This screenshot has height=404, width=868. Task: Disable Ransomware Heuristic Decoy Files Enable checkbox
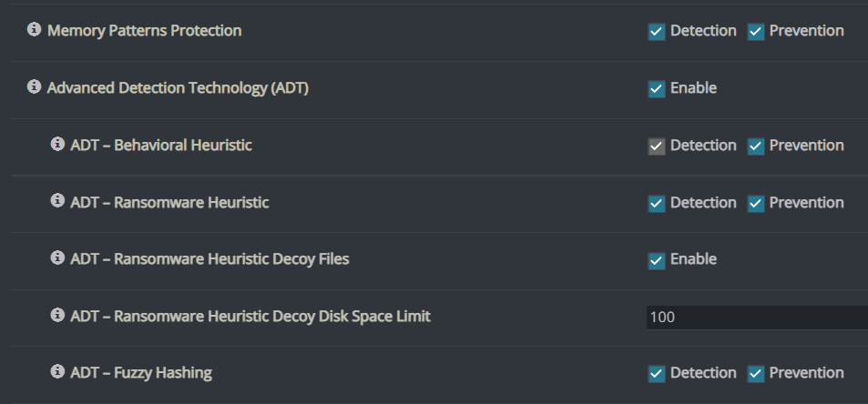point(657,261)
